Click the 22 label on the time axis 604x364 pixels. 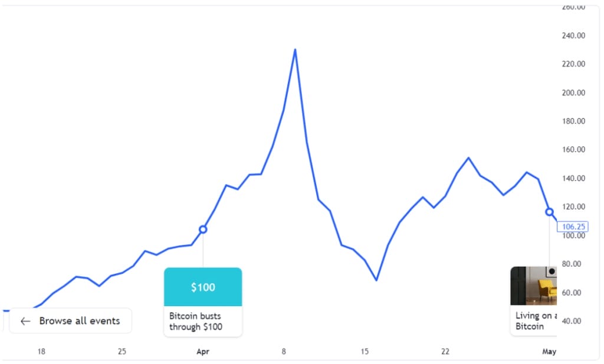tap(445, 351)
